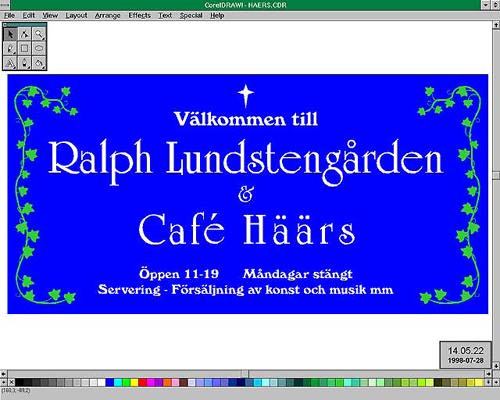
Task: Open the Layout menu
Action: click(x=76, y=15)
